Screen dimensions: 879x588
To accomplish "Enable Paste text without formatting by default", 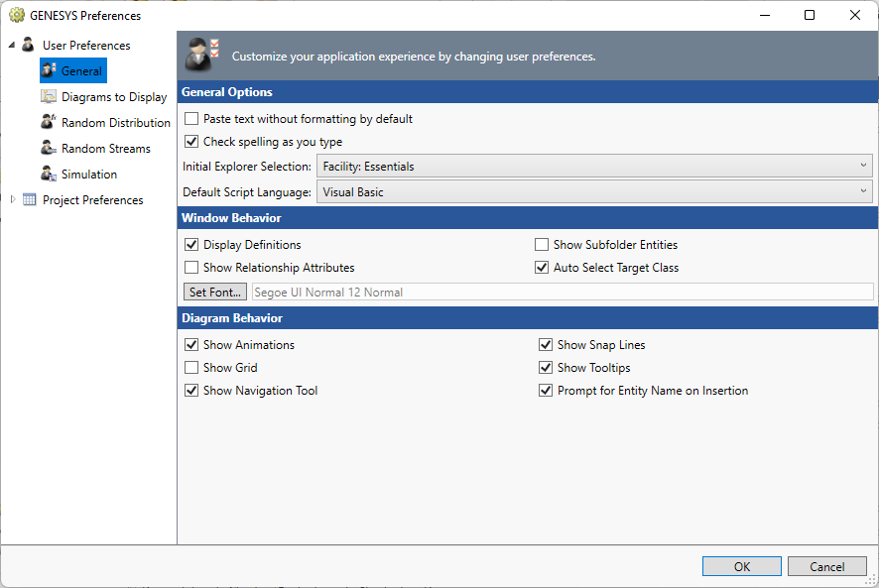I will (x=191, y=119).
